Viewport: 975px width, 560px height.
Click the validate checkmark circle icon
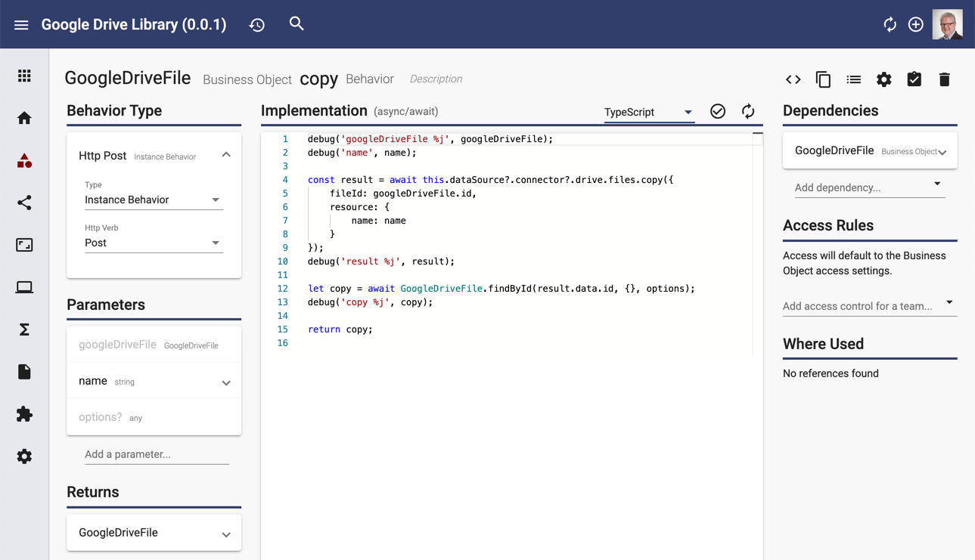(x=718, y=112)
